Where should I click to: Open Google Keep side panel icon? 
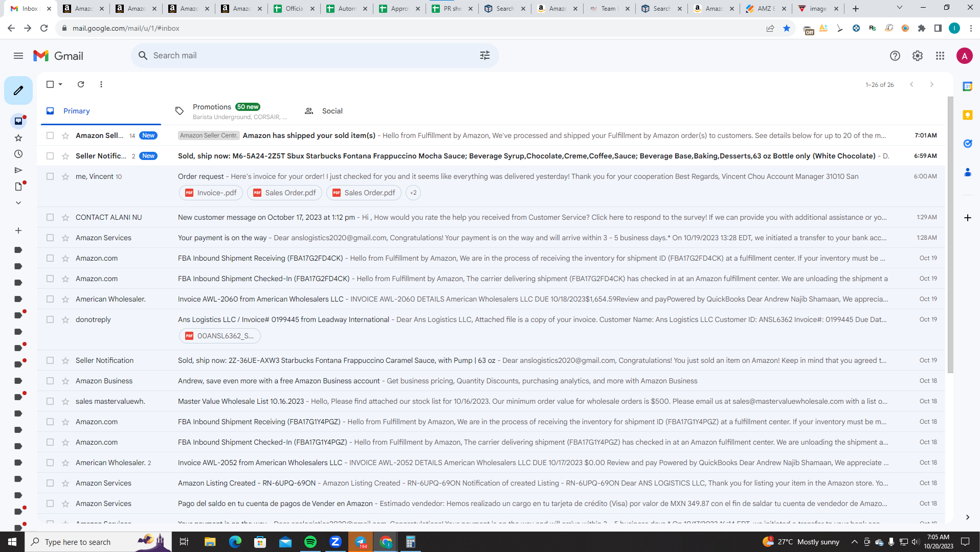968,115
